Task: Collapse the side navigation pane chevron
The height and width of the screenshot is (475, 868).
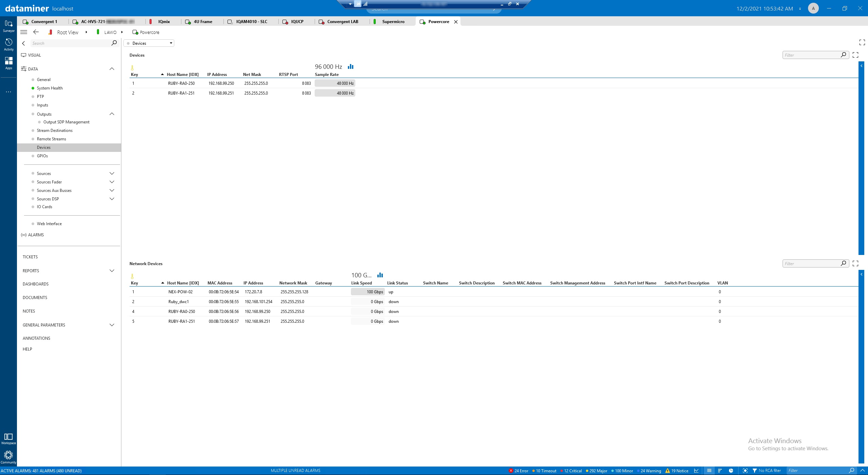Action: click(23, 43)
